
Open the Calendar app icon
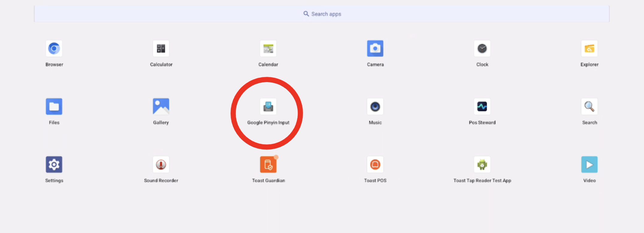268,49
